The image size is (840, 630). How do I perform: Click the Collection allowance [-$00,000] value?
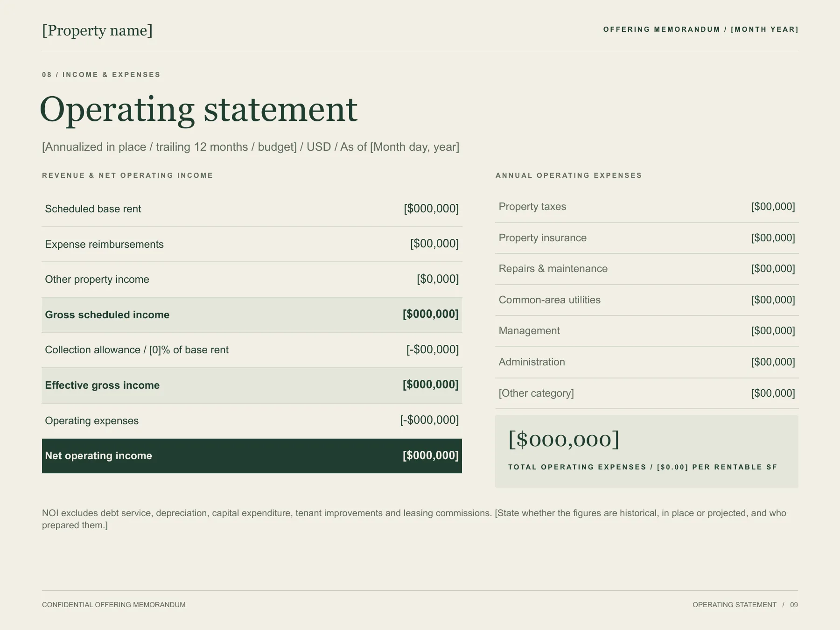(x=433, y=350)
